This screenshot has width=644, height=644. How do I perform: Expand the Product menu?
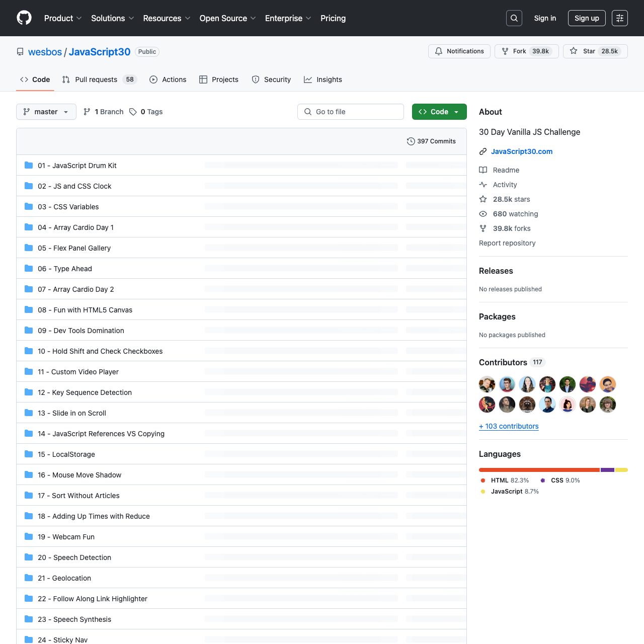click(x=63, y=18)
